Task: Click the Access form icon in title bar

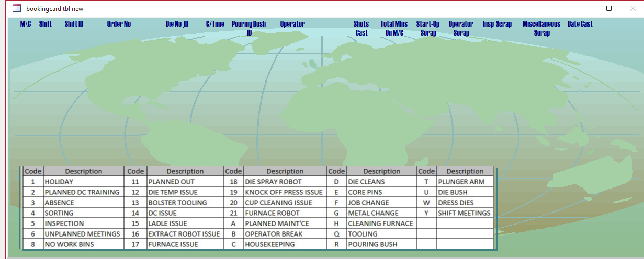Action: click(16, 8)
